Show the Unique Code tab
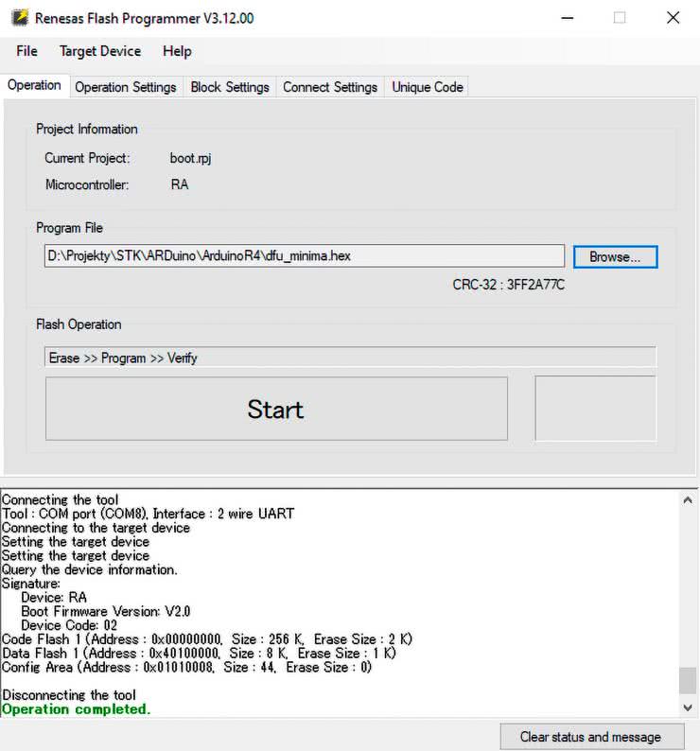The image size is (700, 751). click(x=428, y=87)
